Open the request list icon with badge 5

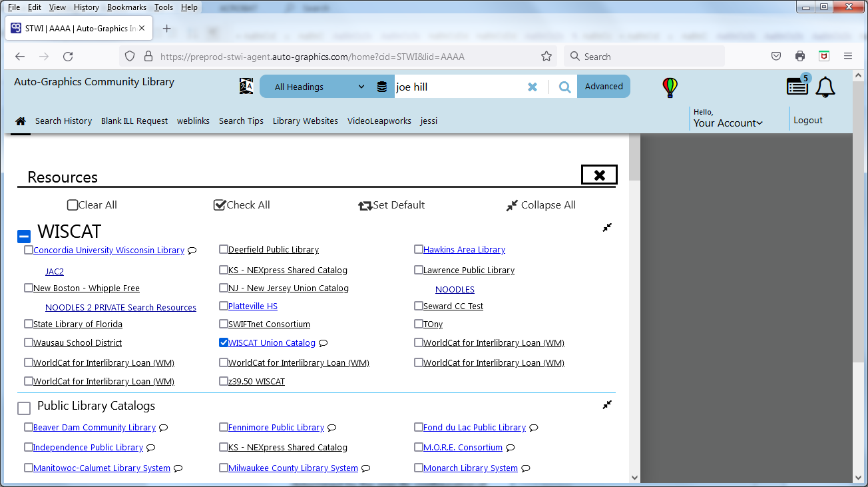tap(798, 85)
